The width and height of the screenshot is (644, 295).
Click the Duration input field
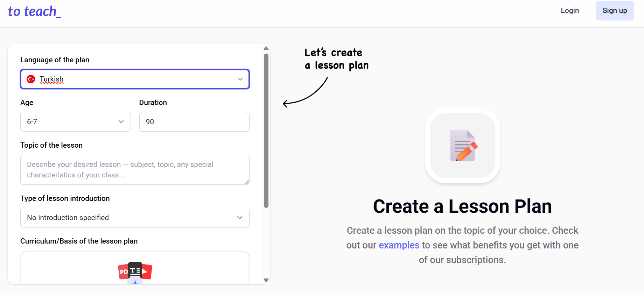point(194,122)
